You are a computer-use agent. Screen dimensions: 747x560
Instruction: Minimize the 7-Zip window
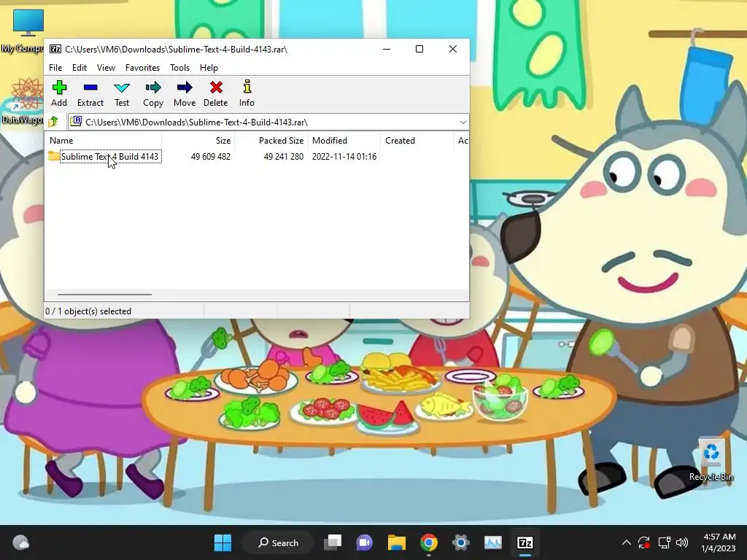pos(387,49)
